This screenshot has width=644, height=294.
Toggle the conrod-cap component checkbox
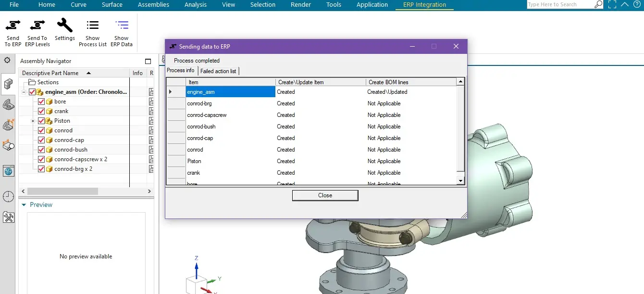click(41, 140)
